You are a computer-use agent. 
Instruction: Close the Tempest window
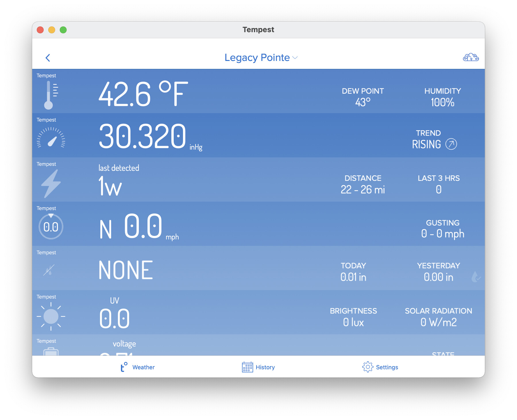[x=40, y=30]
